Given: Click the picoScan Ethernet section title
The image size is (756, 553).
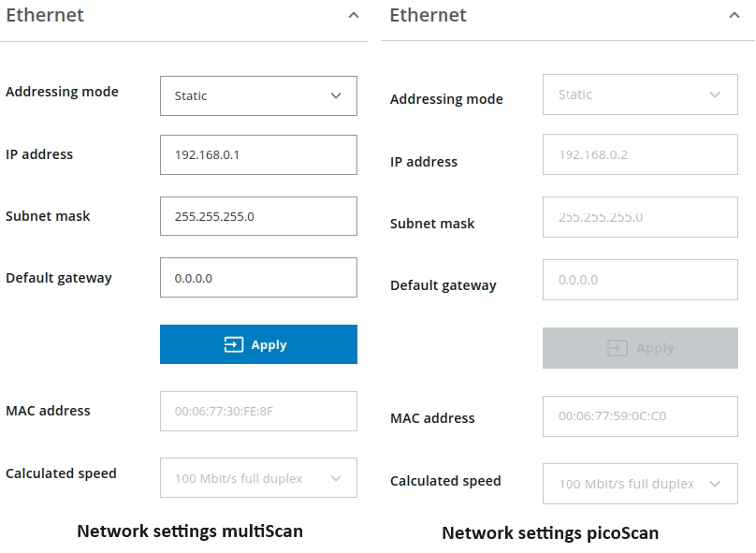Looking at the screenshot, I should click(x=428, y=16).
